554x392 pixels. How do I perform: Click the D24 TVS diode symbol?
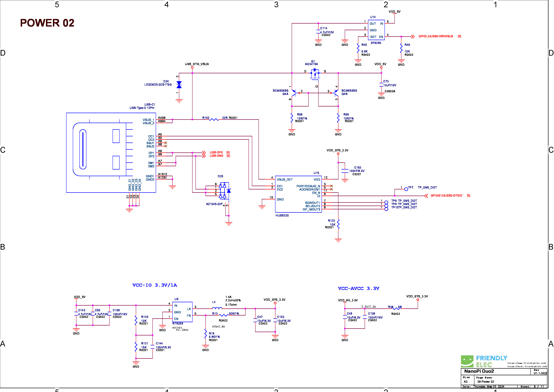pos(179,85)
